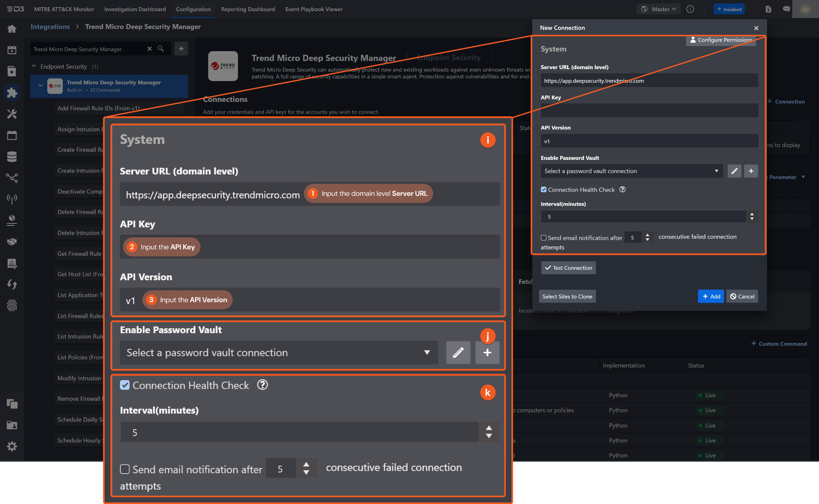Click the pencil icon to edit the password vault connection
The width and height of the screenshot is (819, 504).
click(x=734, y=171)
